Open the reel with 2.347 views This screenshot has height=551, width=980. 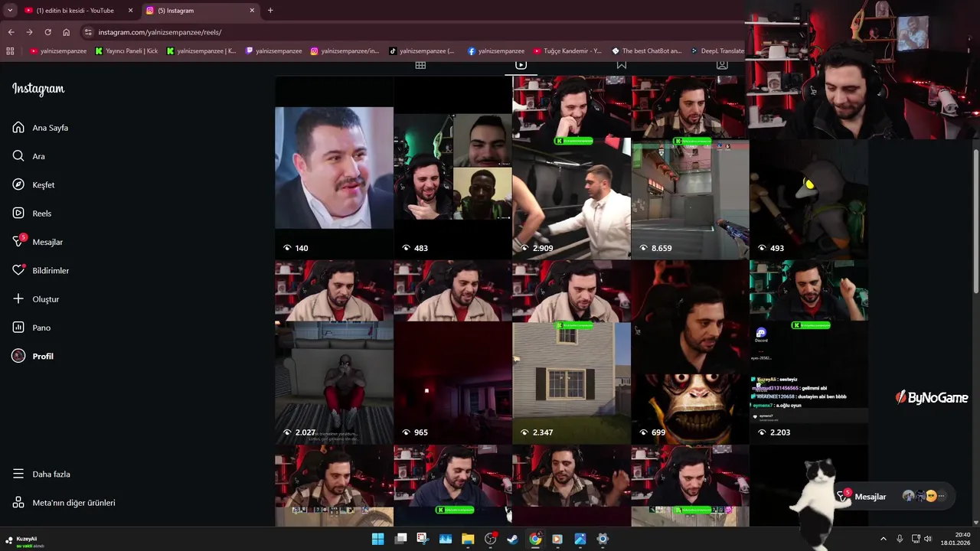(x=571, y=352)
